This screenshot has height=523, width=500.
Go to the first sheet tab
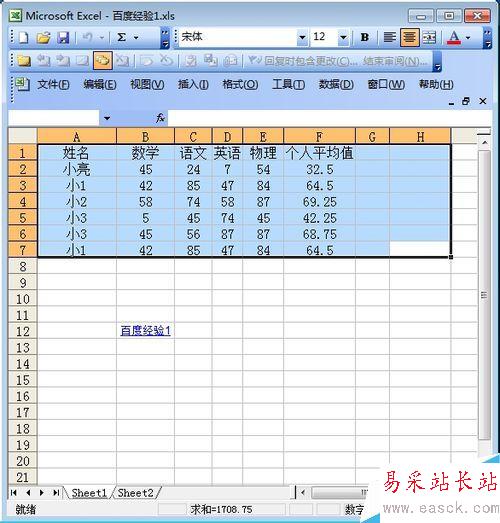tap(14, 493)
